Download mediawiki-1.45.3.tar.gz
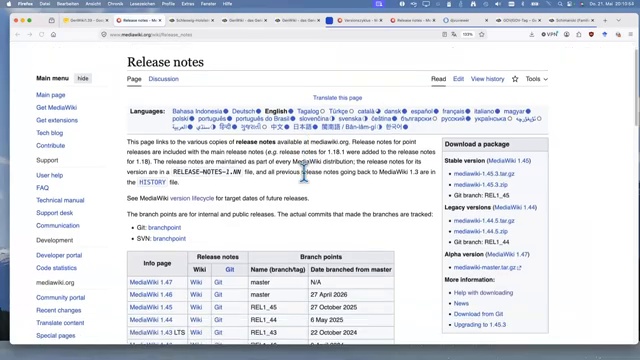The width and height of the screenshot is (640, 360). coord(484,174)
